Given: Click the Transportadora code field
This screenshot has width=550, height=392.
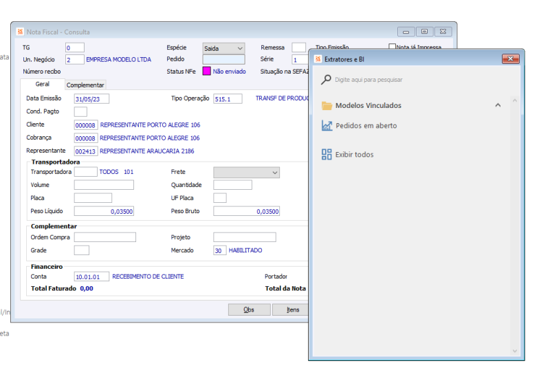Looking at the screenshot, I should coord(85,172).
